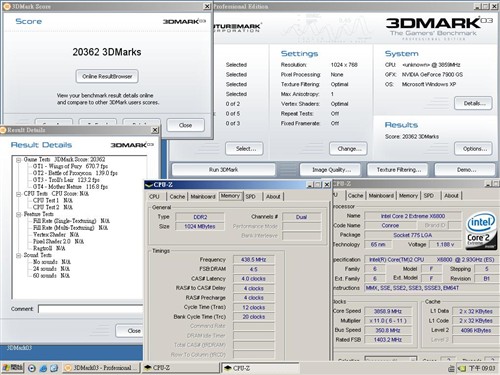Select GT1 - Wings of Fury result row
This screenshot has height=375, width=500.
point(70,166)
